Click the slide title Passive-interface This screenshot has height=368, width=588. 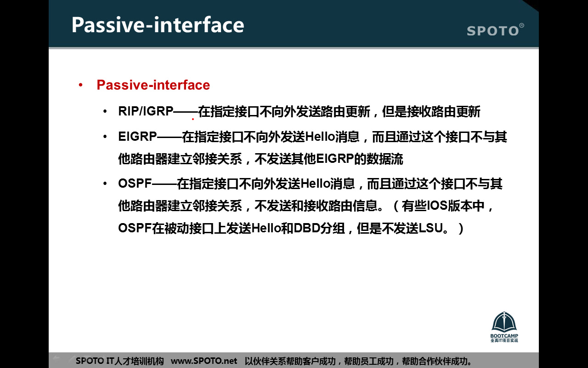(158, 25)
